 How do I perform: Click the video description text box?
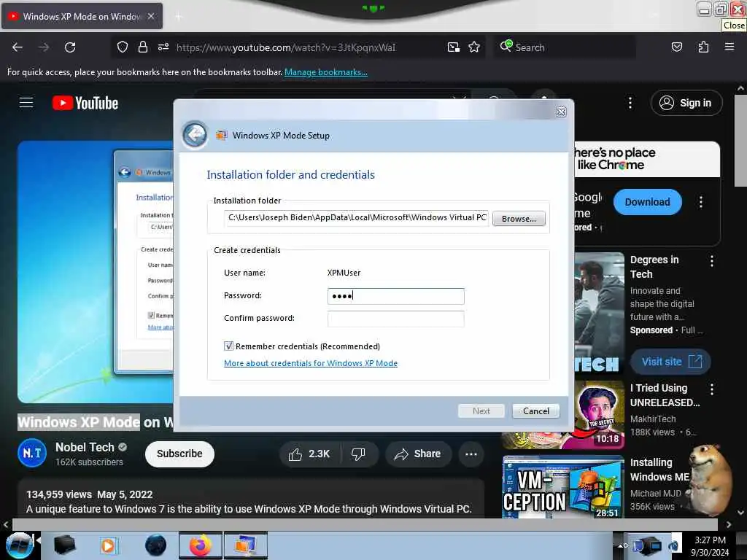click(x=251, y=499)
